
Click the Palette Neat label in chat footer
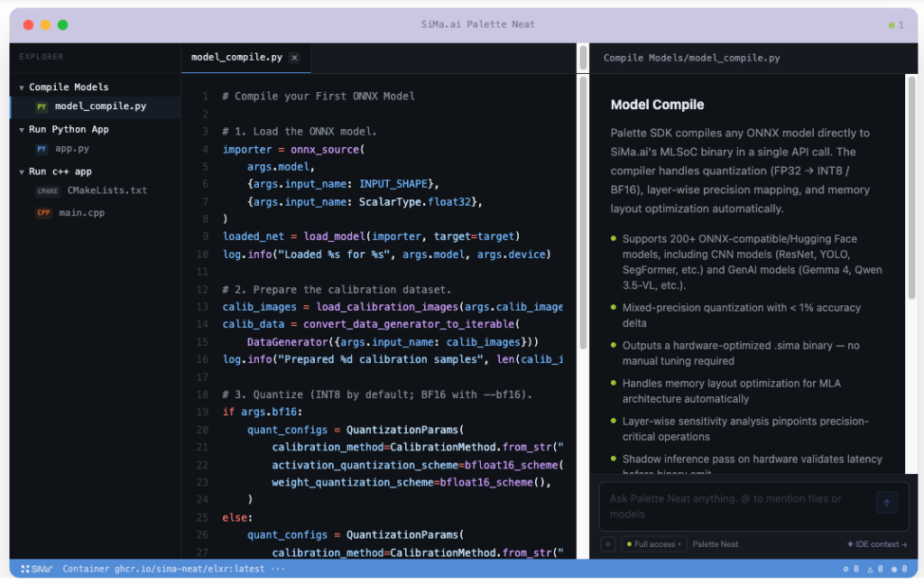[715, 544]
